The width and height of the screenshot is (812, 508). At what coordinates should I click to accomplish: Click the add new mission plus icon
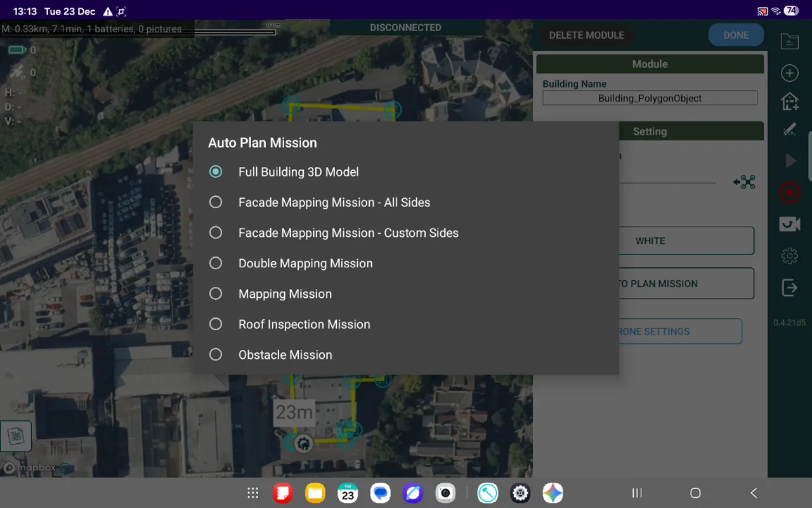[790, 72]
